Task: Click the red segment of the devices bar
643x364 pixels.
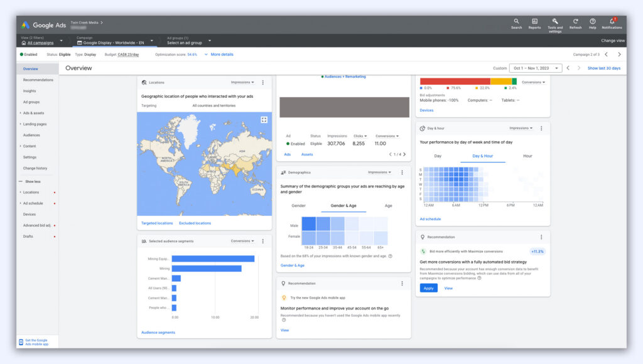Action: 455,81
